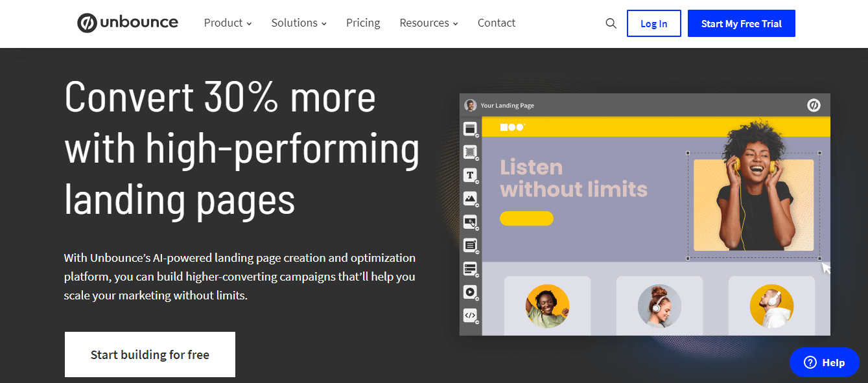Click Start building for free button
The width and height of the screenshot is (868, 383).
tap(150, 354)
